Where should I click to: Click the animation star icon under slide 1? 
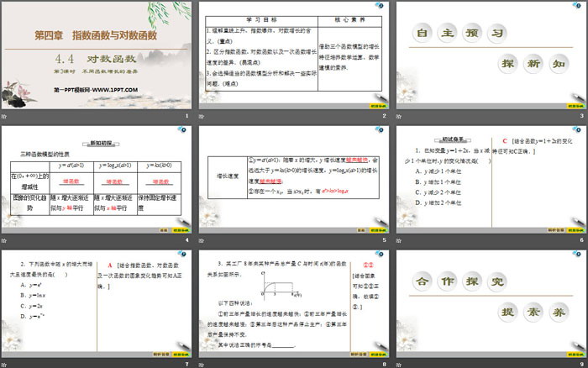coord(3,116)
